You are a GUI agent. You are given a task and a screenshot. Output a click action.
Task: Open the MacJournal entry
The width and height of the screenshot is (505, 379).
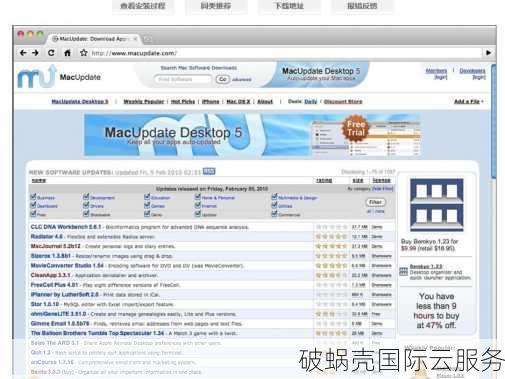[x=55, y=246]
